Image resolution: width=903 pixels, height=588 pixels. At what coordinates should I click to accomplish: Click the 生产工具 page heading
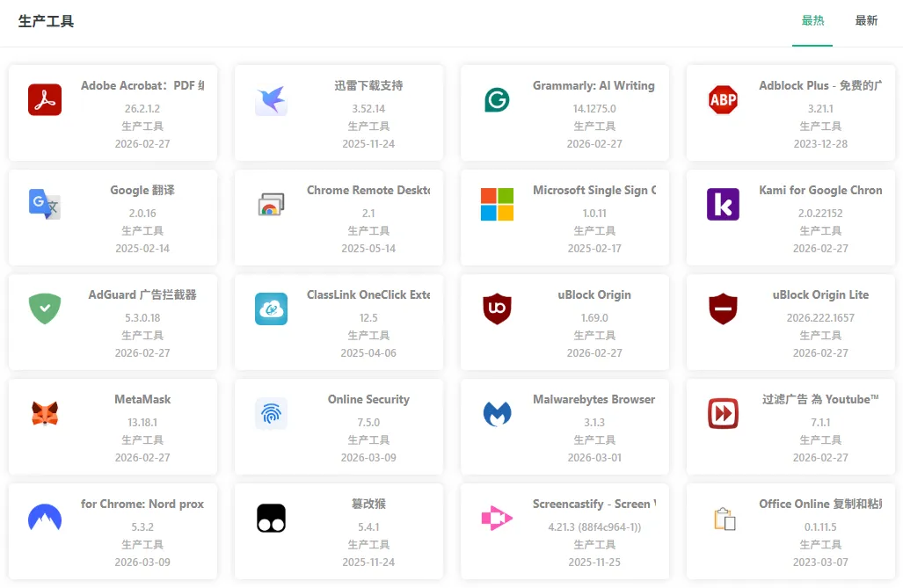tap(46, 21)
